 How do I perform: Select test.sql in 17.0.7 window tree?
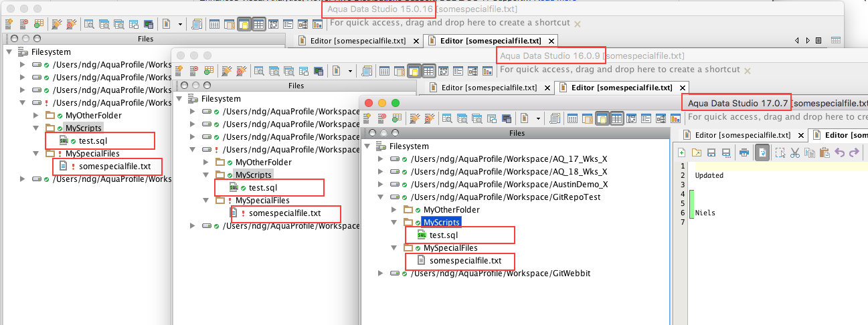click(444, 235)
